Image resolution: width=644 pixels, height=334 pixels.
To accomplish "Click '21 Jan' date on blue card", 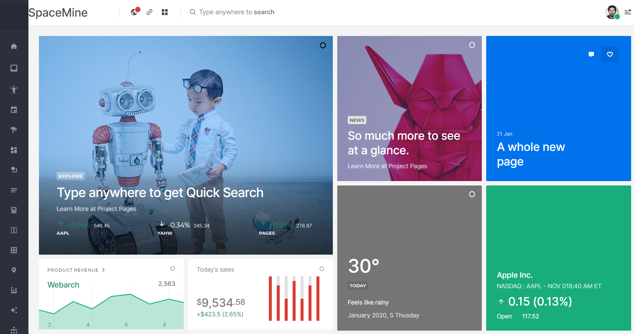I will point(505,134).
